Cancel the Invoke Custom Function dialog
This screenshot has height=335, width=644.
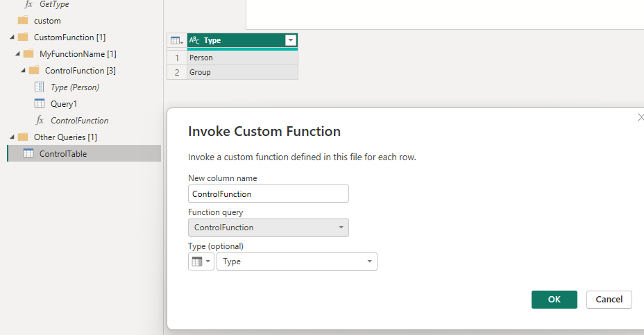tap(609, 300)
